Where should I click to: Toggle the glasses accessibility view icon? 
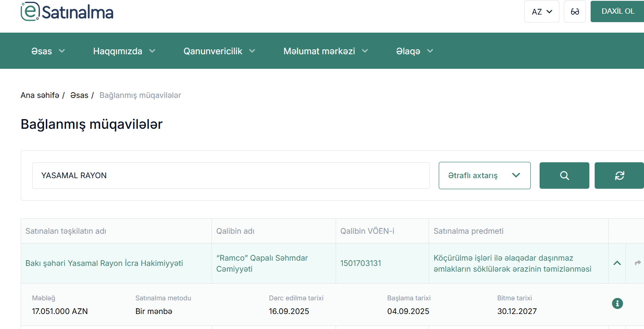[574, 12]
